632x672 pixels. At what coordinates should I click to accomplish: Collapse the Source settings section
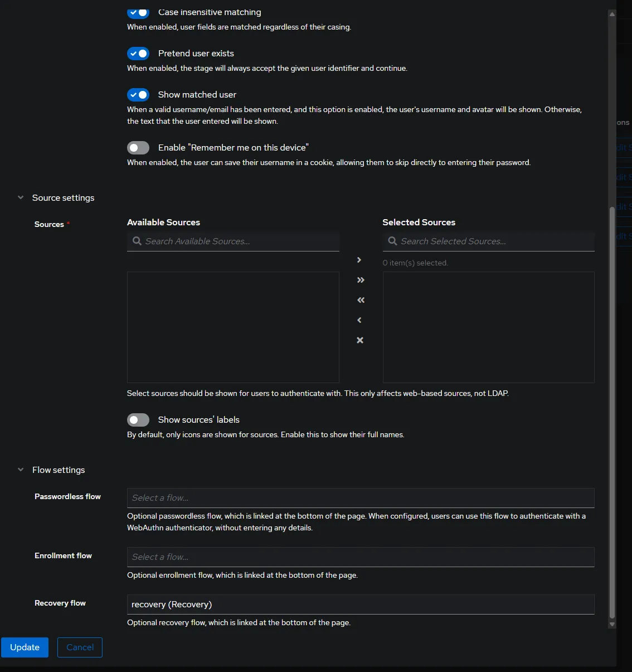pyautogui.click(x=21, y=198)
